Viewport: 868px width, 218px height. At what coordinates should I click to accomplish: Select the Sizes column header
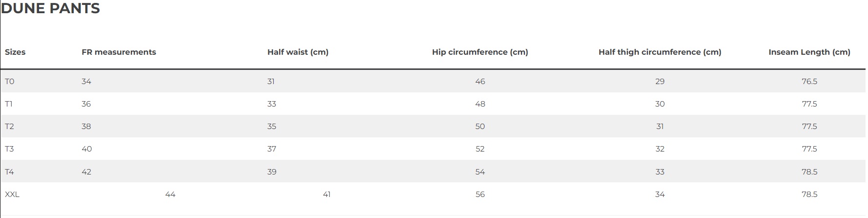click(x=15, y=52)
